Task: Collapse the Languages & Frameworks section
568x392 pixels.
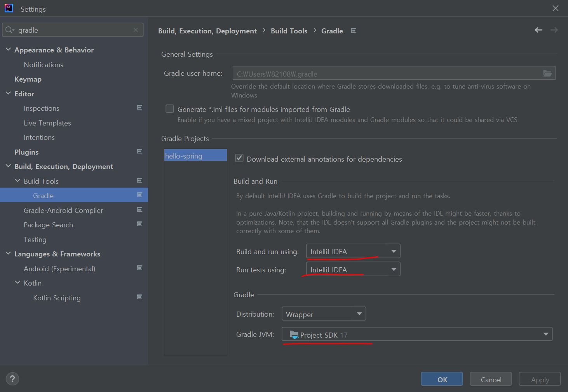Action: point(8,253)
